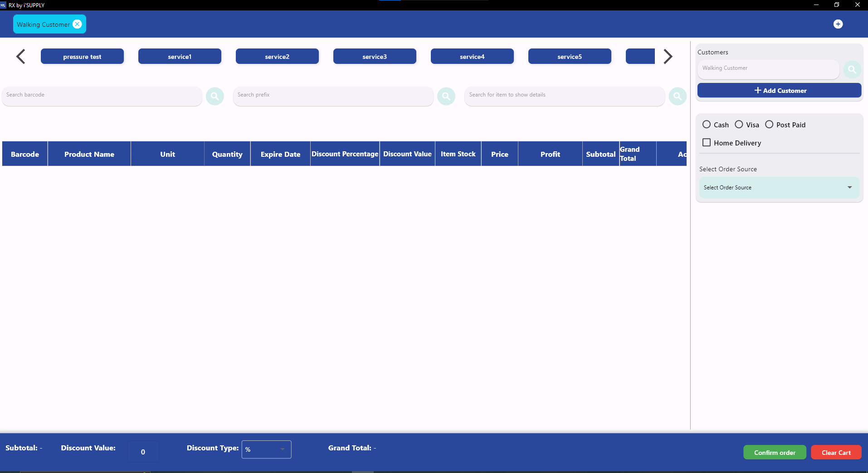Select the Post Paid payment option
The image size is (868, 473).
[769, 124]
